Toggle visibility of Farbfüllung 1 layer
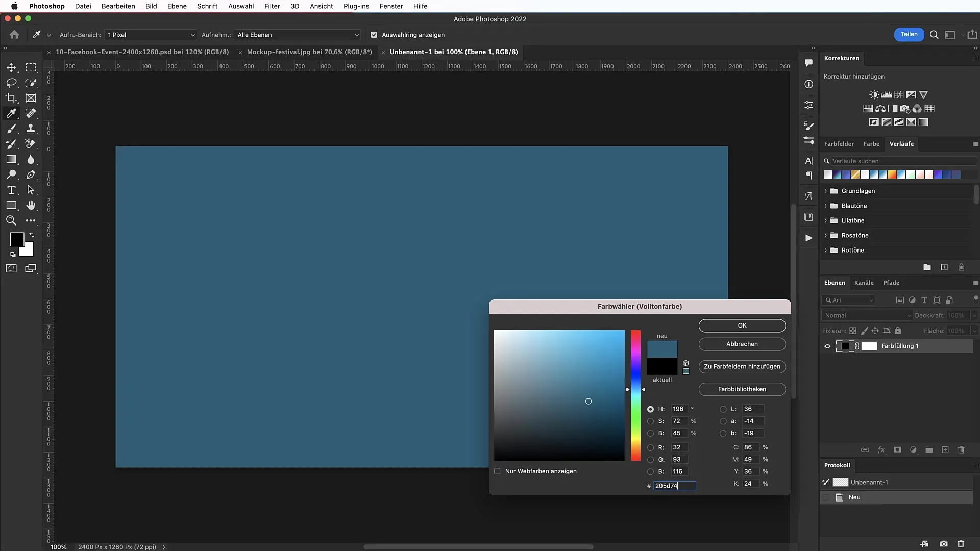 click(x=827, y=346)
